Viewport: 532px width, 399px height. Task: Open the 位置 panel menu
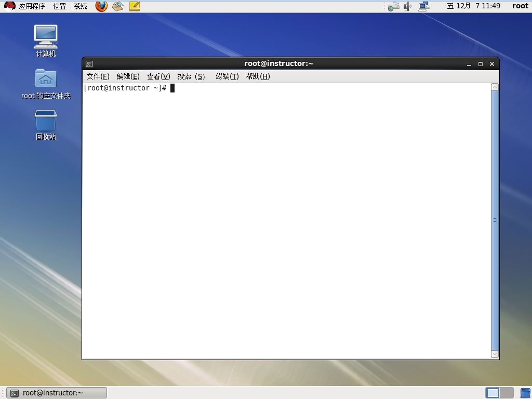60,6
